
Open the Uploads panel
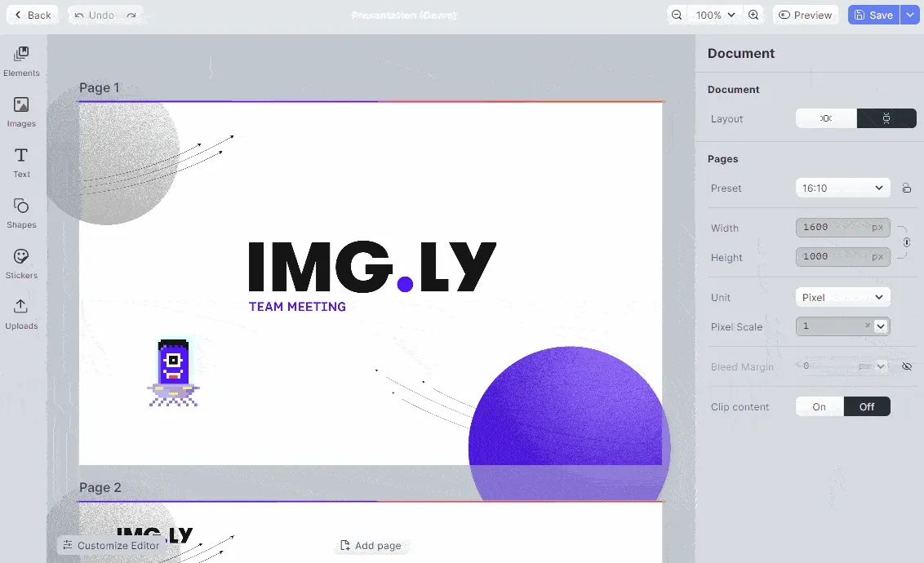click(x=21, y=314)
